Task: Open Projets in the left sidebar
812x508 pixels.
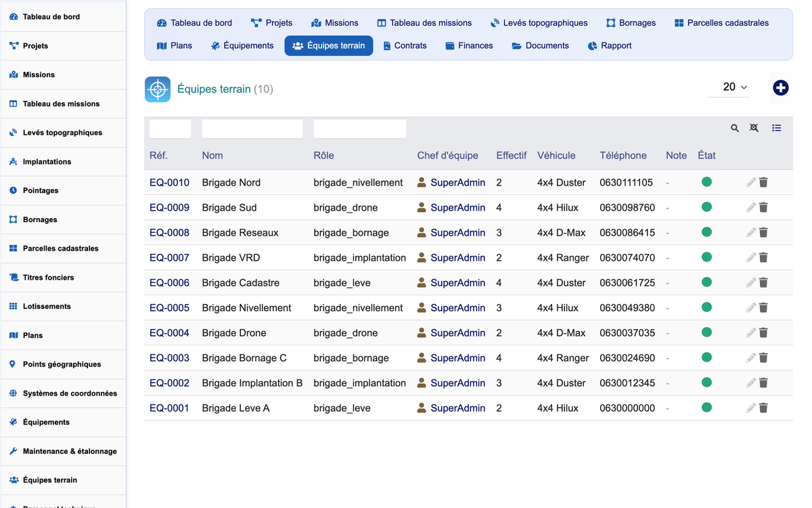Action: [63, 46]
